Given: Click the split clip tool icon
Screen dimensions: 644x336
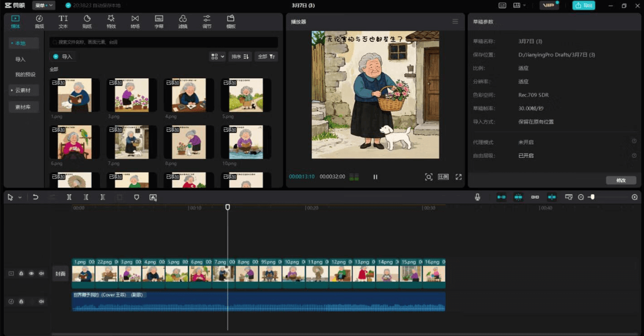Looking at the screenshot, I should (69, 197).
